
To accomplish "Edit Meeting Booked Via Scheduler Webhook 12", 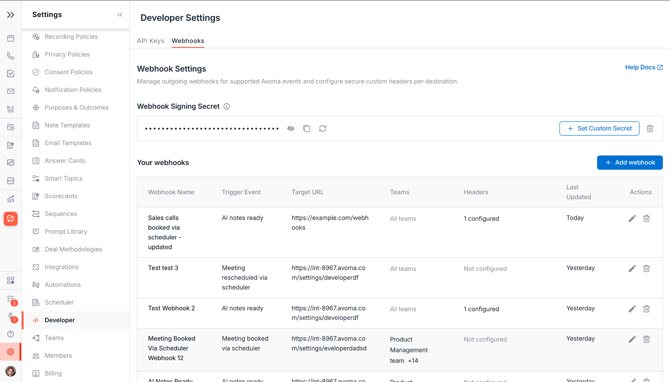I will [x=632, y=339].
